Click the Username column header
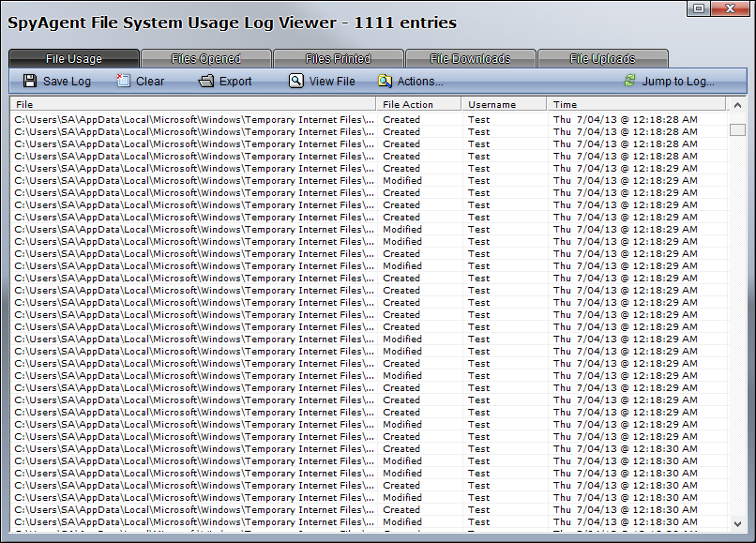This screenshot has width=756, height=543. pos(504,105)
